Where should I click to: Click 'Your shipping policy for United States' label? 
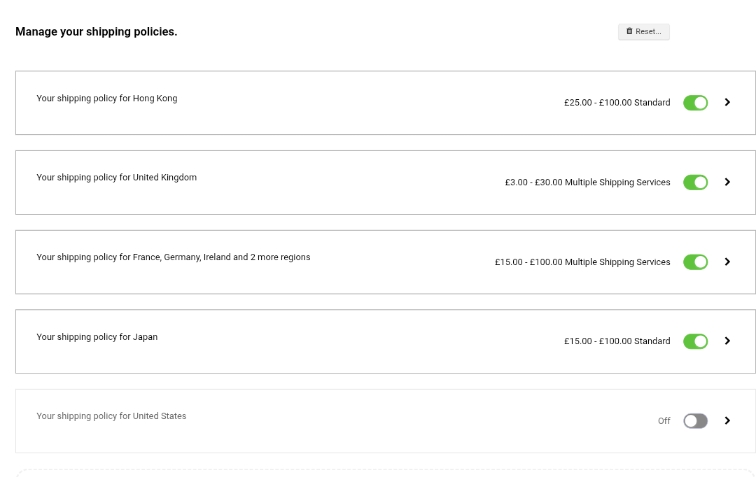point(111,416)
